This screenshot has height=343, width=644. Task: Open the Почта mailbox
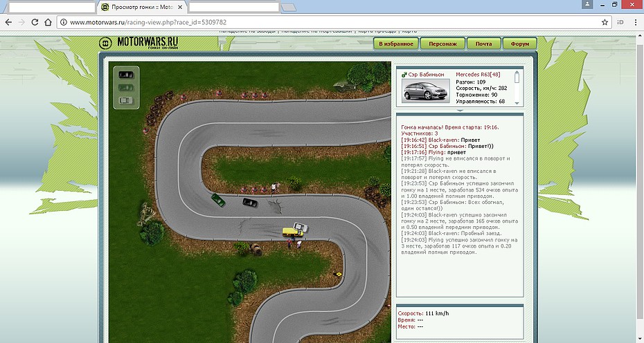(484, 44)
